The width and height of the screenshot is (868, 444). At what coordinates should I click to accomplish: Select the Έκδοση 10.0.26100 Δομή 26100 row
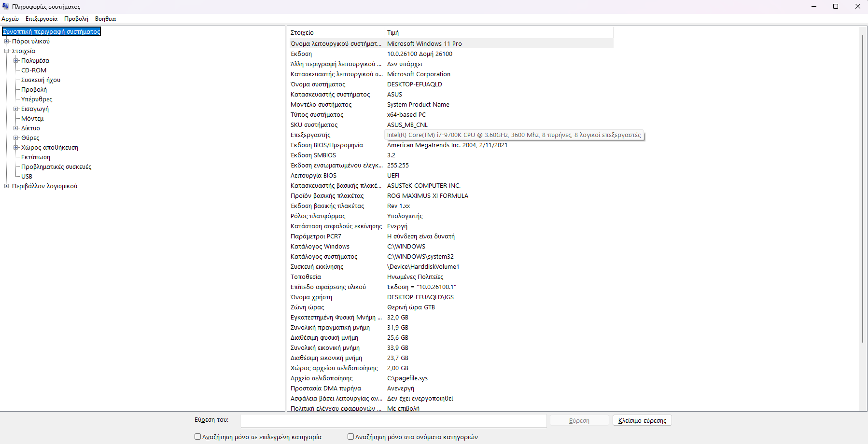pos(450,54)
